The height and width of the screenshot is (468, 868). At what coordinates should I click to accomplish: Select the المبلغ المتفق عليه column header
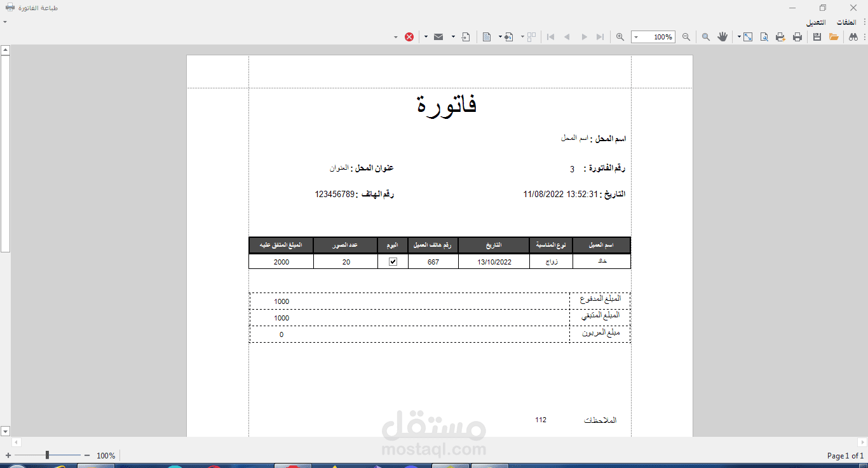[x=281, y=245]
